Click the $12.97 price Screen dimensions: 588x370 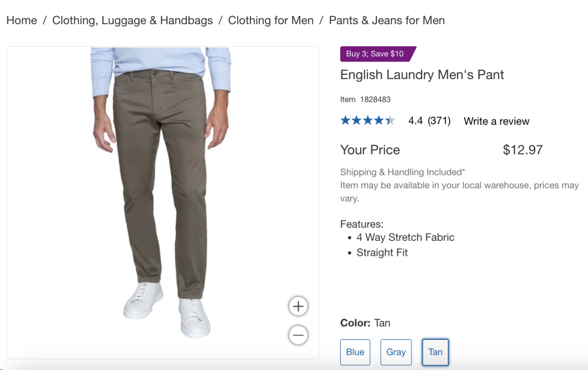click(x=523, y=150)
